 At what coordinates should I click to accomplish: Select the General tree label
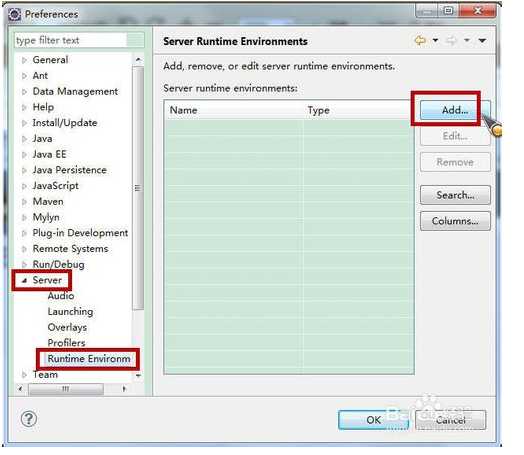pos(50,60)
